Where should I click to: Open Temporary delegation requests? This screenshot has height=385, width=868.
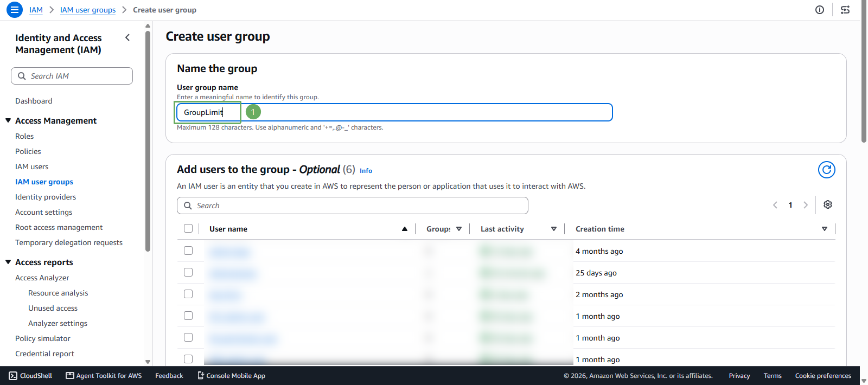tap(69, 242)
